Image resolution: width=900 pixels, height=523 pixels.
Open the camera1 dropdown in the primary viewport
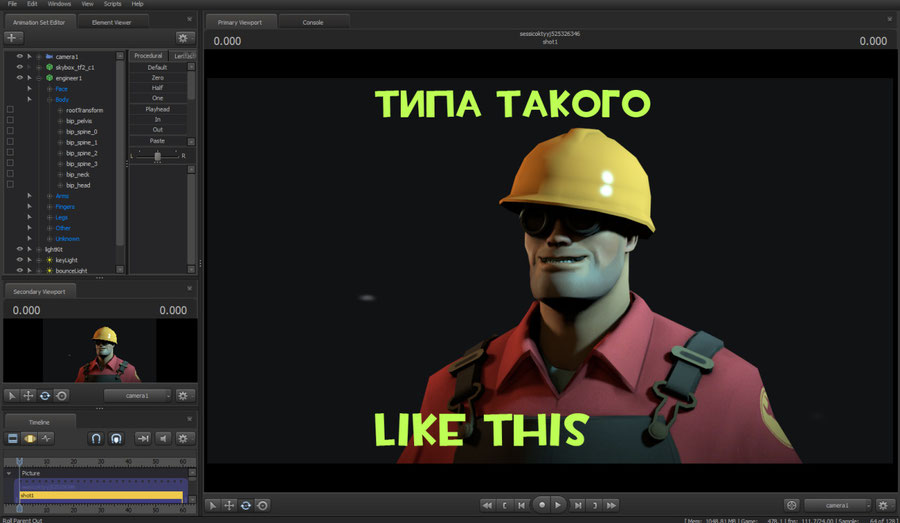pos(837,505)
